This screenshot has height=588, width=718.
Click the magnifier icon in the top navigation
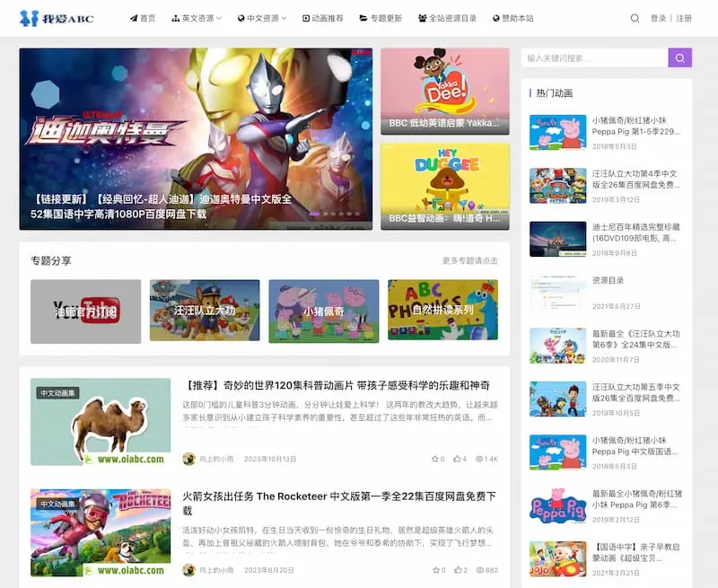pyautogui.click(x=635, y=18)
